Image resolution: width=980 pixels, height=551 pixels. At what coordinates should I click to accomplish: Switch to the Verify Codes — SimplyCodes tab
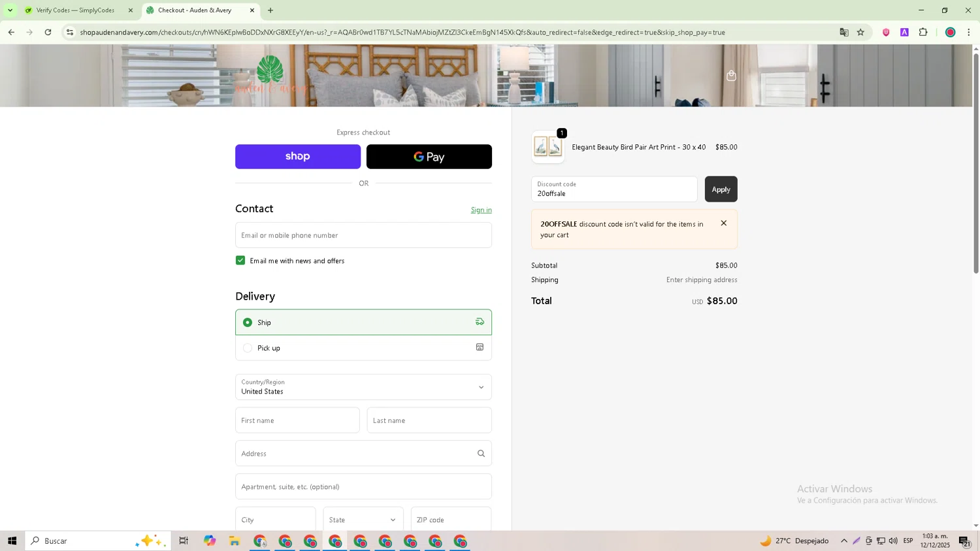(79, 10)
